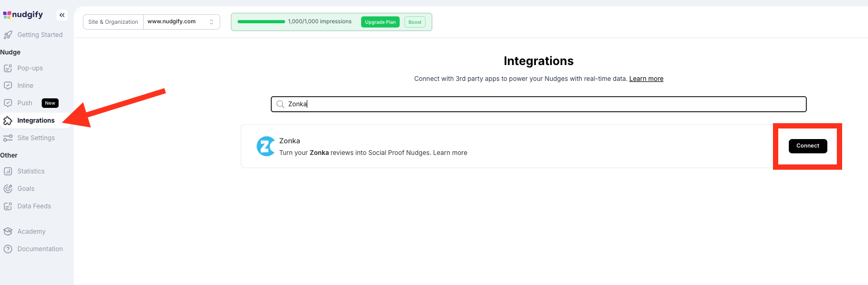The height and width of the screenshot is (285, 868).
Task: Click the Push sidebar icon
Action: tap(8, 103)
